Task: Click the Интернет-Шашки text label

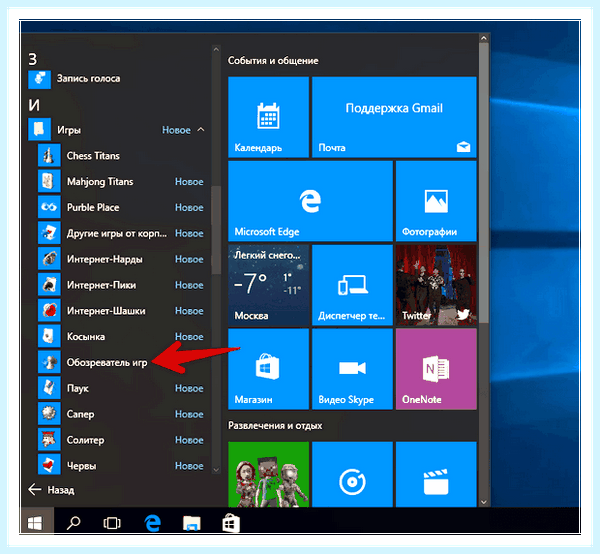Action: click(x=106, y=311)
